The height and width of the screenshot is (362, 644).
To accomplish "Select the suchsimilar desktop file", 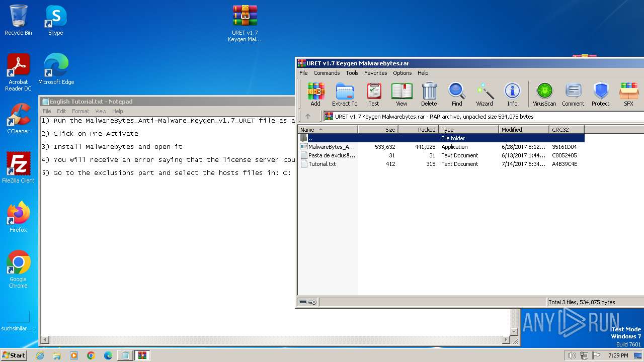I will click(x=18, y=322).
